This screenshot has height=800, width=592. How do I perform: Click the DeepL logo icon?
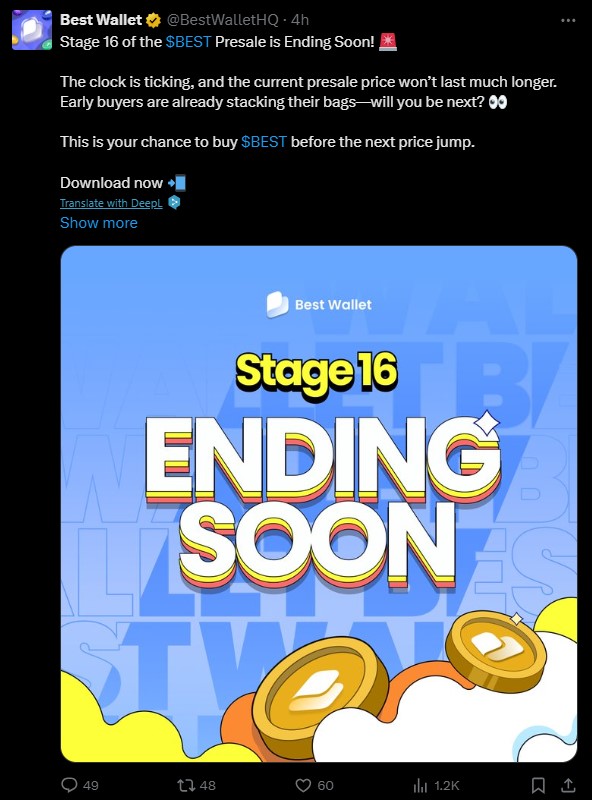(174, 203)
